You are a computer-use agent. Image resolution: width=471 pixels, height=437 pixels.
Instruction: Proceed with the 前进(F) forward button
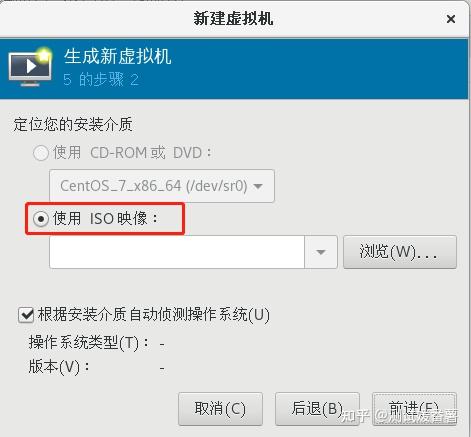[x=414, y=409]
